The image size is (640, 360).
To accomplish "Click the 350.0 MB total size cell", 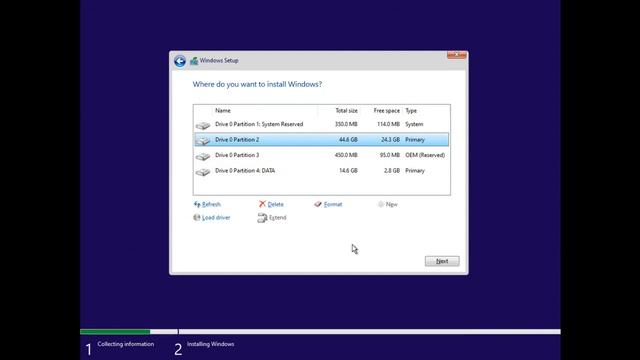I will tap(346, 124).
